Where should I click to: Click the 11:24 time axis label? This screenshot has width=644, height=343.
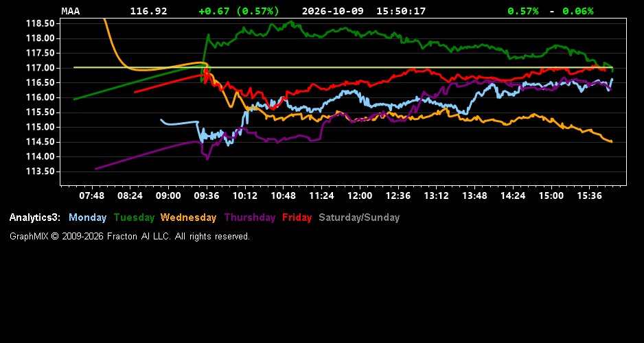pyautogui.click(x=321, y=196)
